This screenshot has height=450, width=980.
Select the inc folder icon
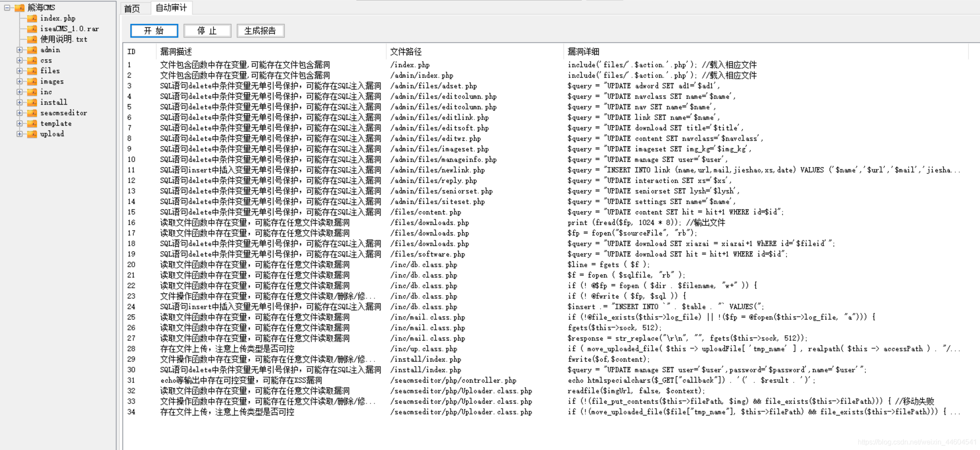[32, 92]
